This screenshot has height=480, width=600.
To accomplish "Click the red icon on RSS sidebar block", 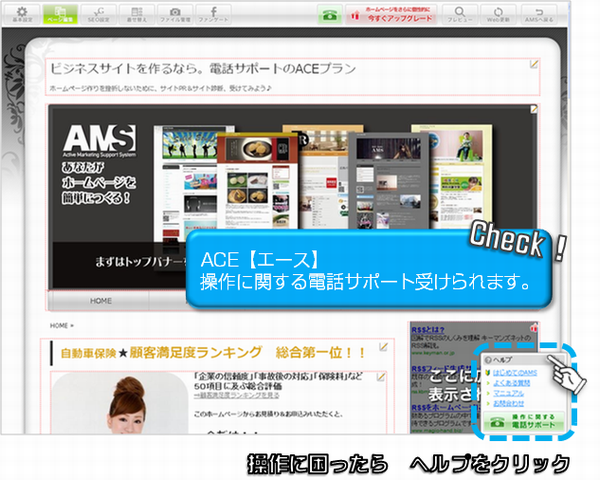I will click(533, 328).
